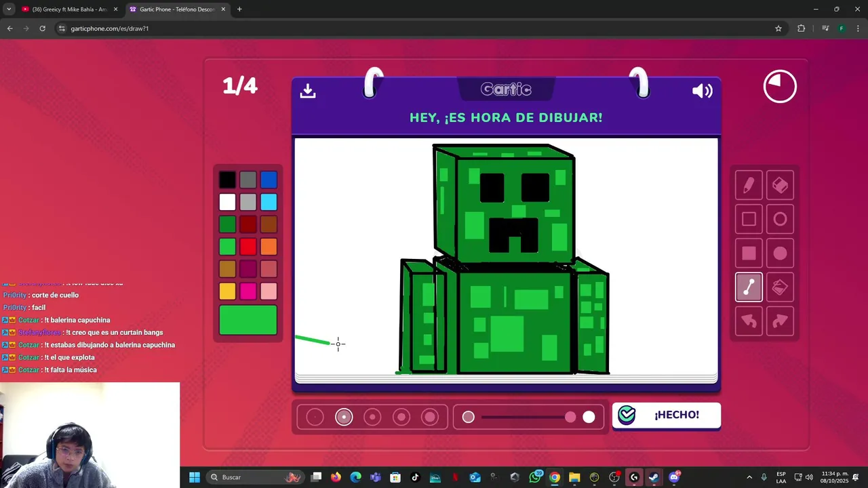Pick the light pink color swatch
The image size is (868, 488).
(269, 291)
